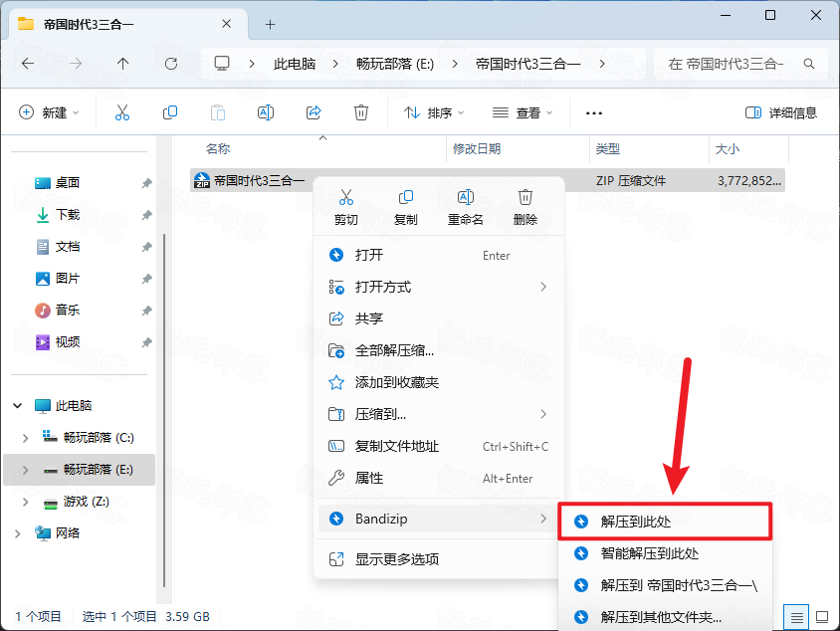This screenshot has height=631, width=840.
Task: Open the 压缩到... submenu
Action: (439, 414)
